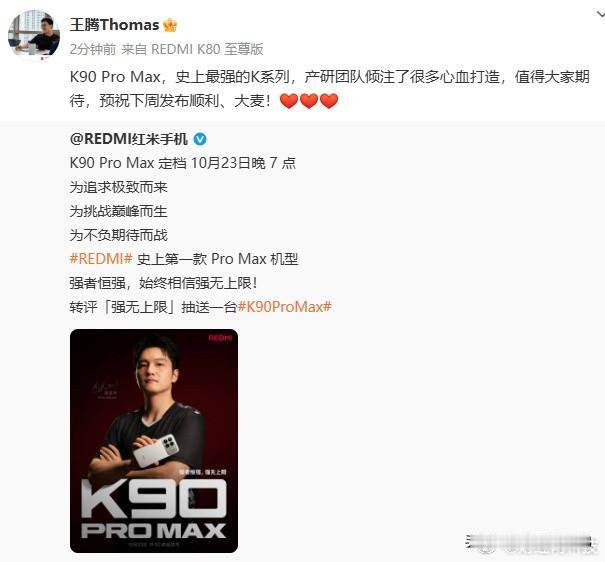The image size is (605, 562).
Task: Click the 2分钟前 timestamp
Action: point(93,49)
